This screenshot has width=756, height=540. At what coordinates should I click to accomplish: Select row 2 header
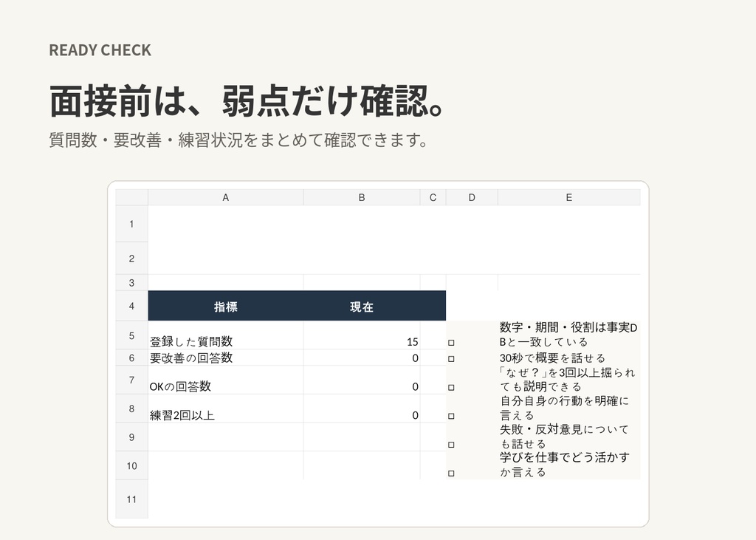click(x=131, y=258)
